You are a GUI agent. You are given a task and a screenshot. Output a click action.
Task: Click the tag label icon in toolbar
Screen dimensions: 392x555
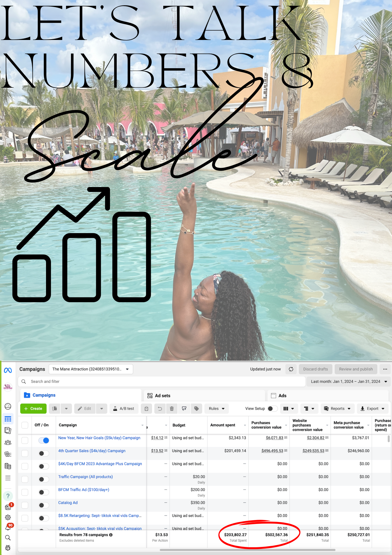(x=196, y=408)
